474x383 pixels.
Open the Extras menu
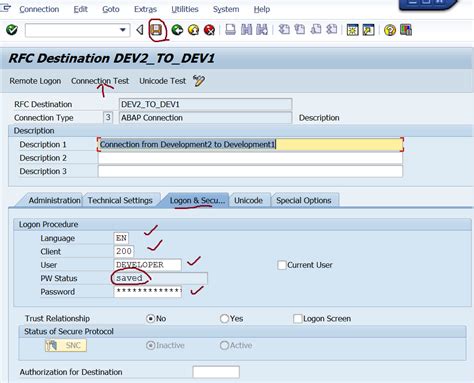[x=145, y=9]
